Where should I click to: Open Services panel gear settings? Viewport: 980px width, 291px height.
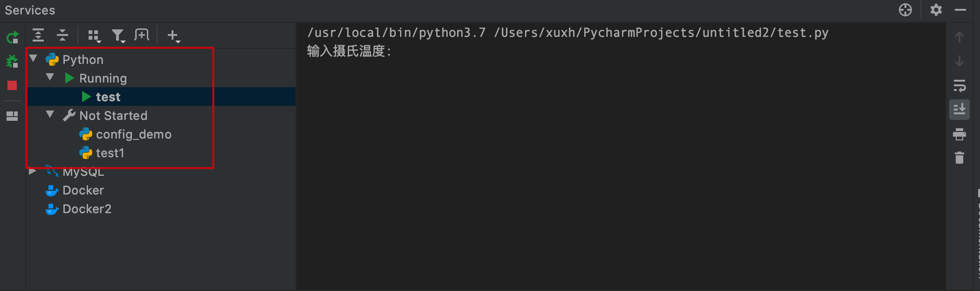(936, 10)
